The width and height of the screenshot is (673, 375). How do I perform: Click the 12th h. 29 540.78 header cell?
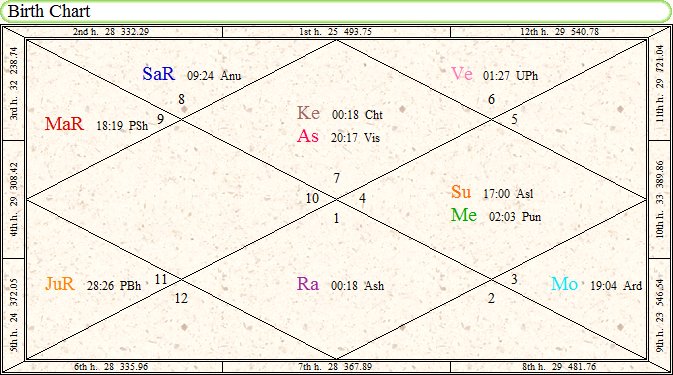point(559,32)
